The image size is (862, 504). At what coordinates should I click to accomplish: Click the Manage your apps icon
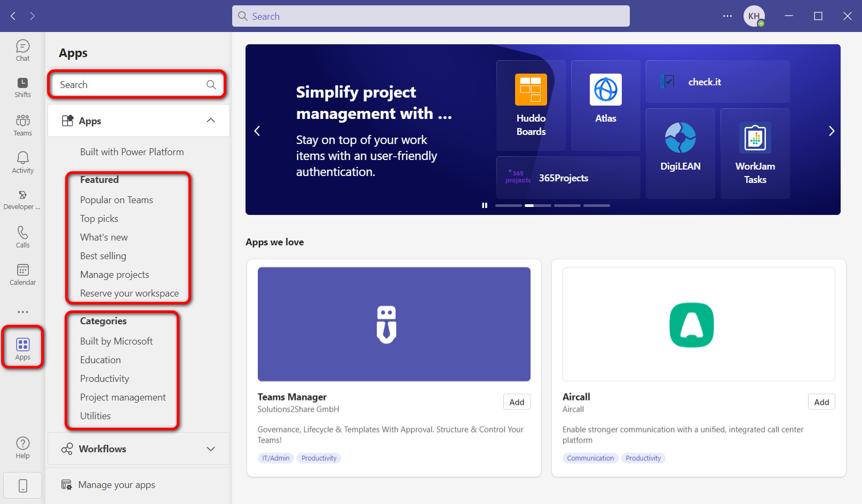click(x=66, y=485)
